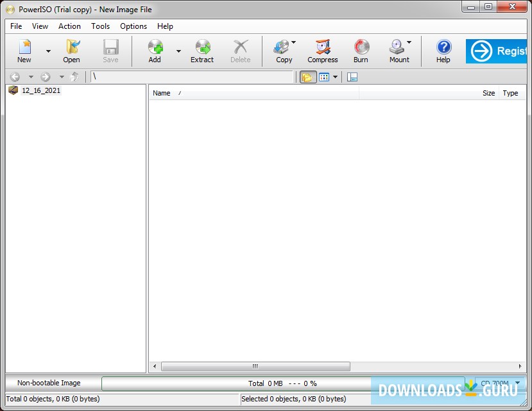Open the Options menu
Viewport: 532px width, 411px height.
(133, 26)
